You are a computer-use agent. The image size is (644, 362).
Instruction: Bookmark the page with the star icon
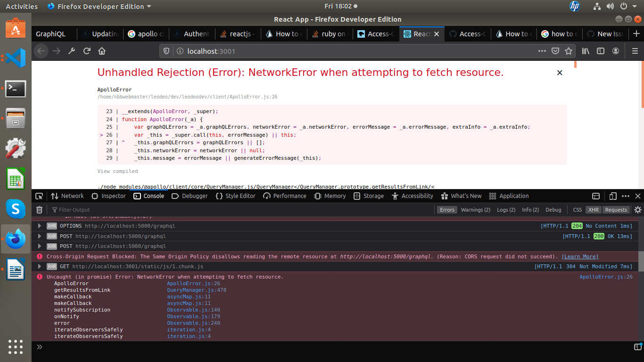tap(569, 51)
